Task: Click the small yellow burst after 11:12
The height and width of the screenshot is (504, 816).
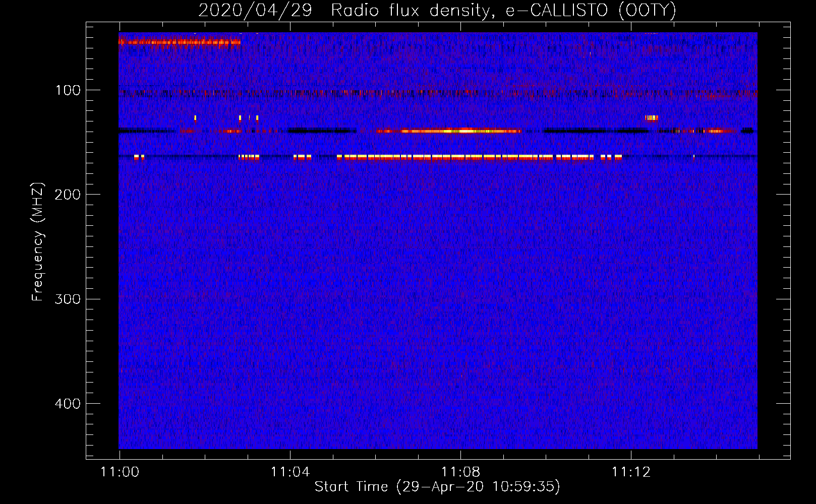Action: [x=652, y=118]
